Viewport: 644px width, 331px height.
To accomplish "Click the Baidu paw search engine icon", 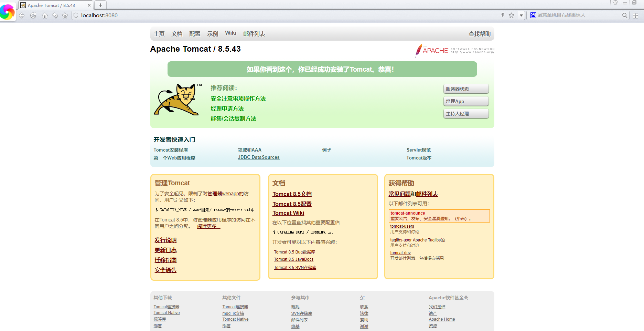I will [533, 15].
